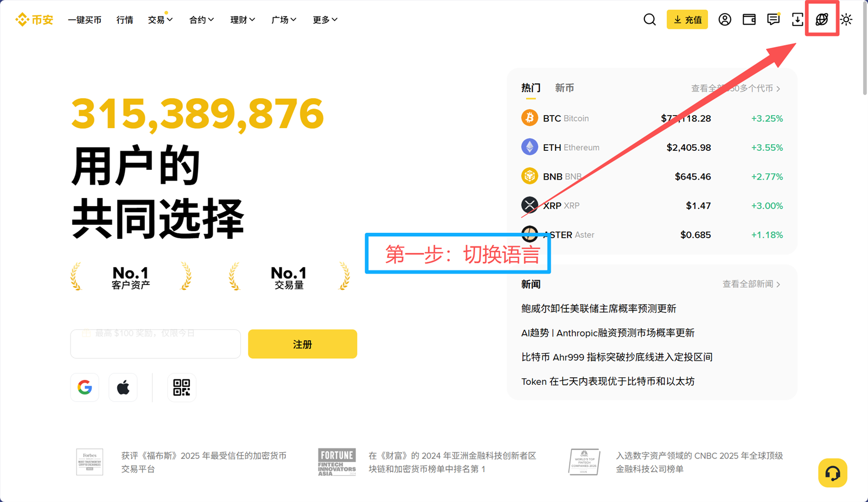Screen dimensions: 868x502
Task: Click the Bitcoin coin icon
Action: [x=529, y=118]
